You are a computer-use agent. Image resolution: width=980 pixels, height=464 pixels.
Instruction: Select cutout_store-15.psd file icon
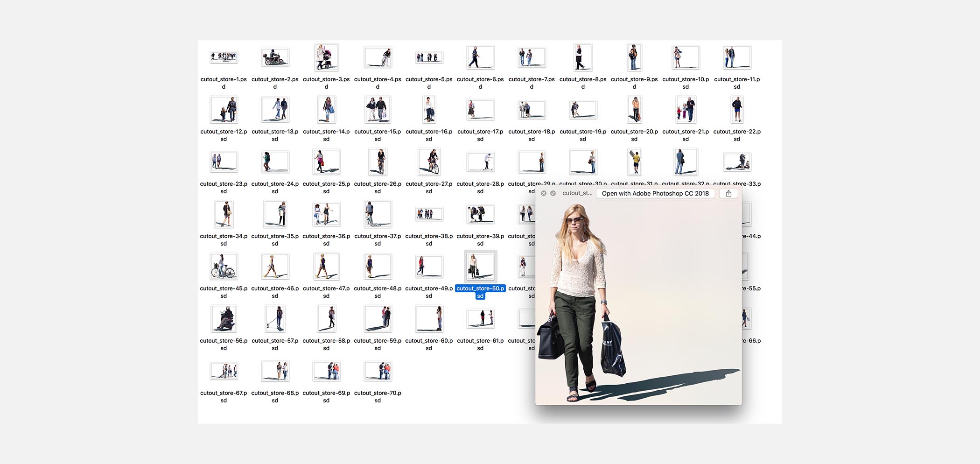tap(378, 110)
